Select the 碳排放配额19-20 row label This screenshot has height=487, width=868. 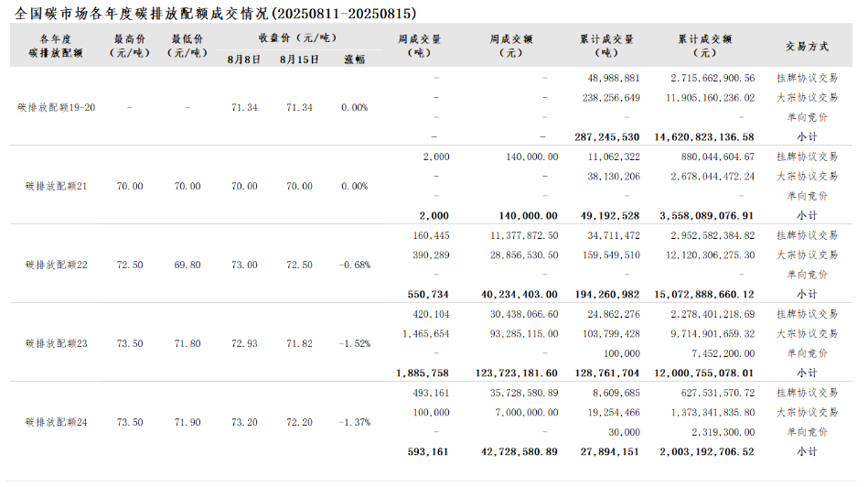57,107
